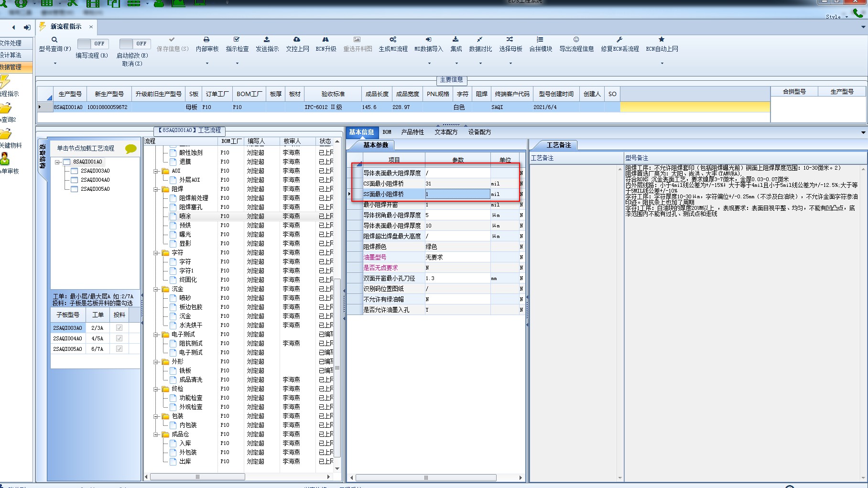Click the 内部审核 printer icon
The image size is (868, 488).
coord(206,40)
